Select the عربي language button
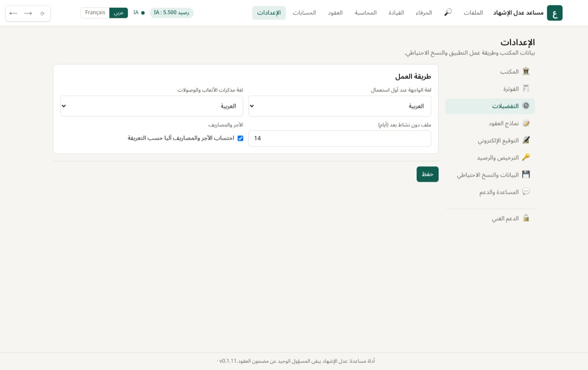The height and width of the screenshot is (370, 588). click(119, 13)
